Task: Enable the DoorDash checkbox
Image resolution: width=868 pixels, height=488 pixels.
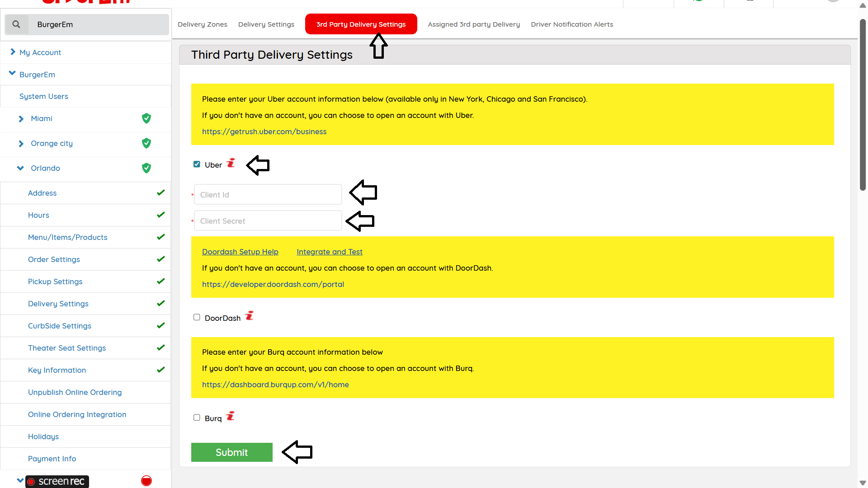Action: [197, 317]
